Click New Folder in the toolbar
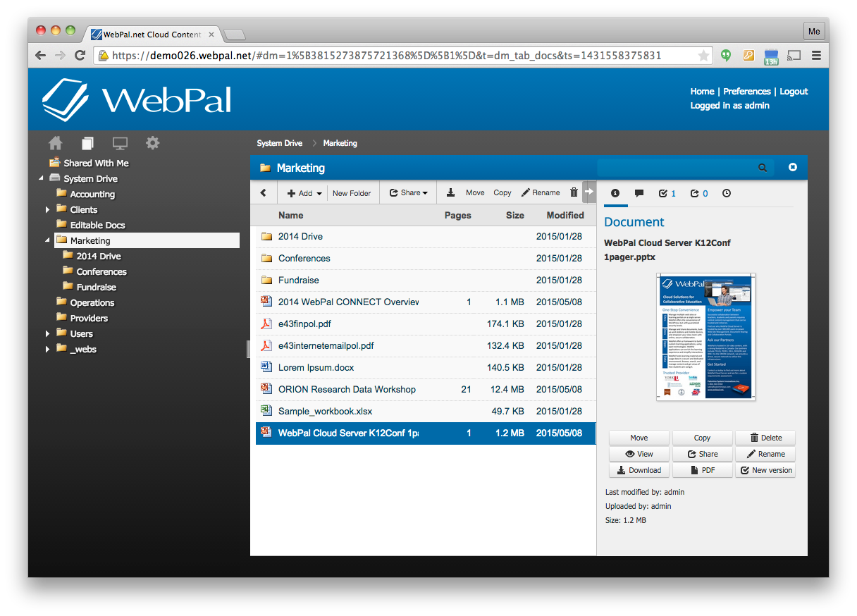The width and height of the screenshot is (857, 616). click(352, 193)
